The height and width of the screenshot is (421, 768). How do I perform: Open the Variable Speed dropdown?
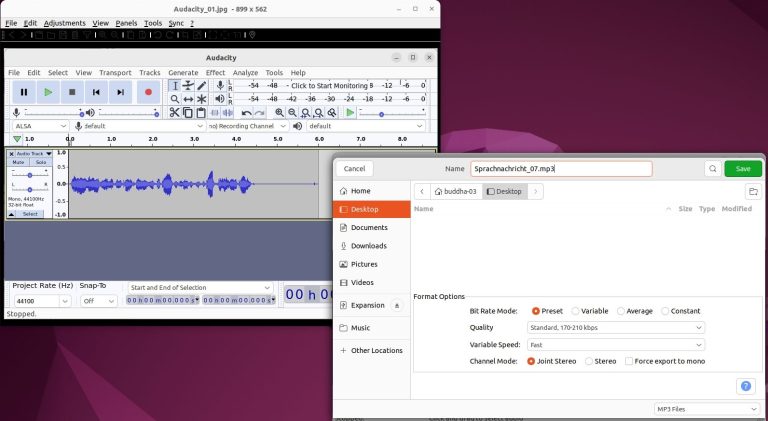pyautogui.click(x=616, y=345)
